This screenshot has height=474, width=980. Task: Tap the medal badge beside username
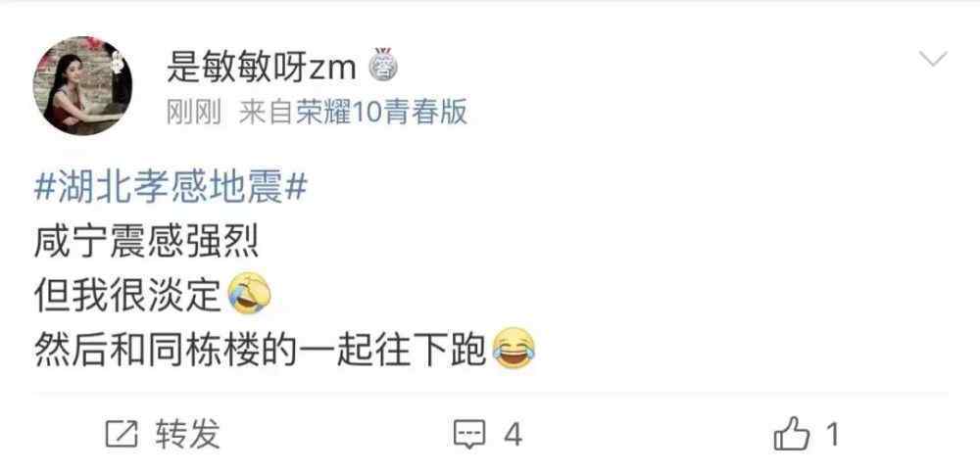pos(382,65)
